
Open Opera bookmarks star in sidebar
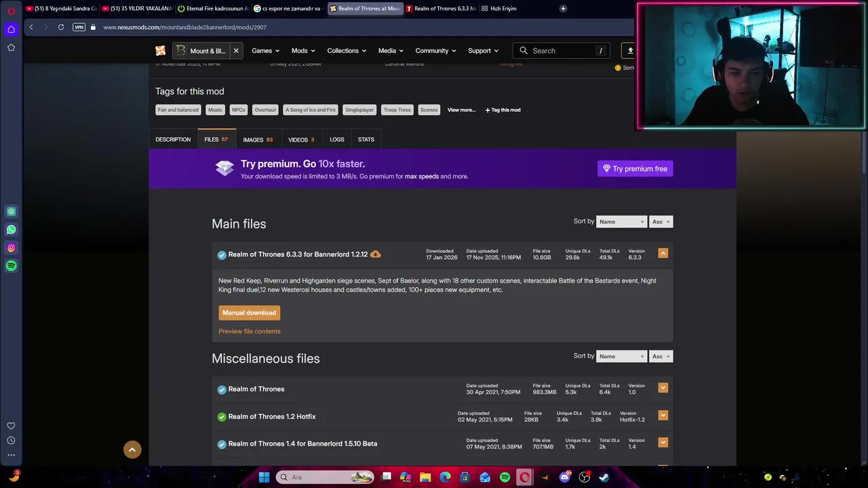[11, 47]
